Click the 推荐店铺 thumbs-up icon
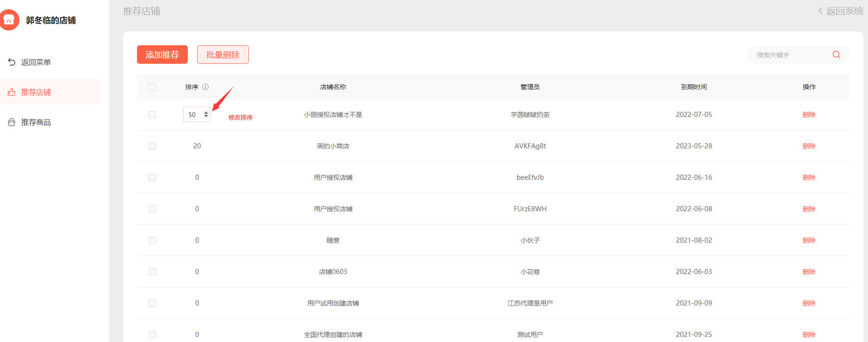 click(12, 92)
